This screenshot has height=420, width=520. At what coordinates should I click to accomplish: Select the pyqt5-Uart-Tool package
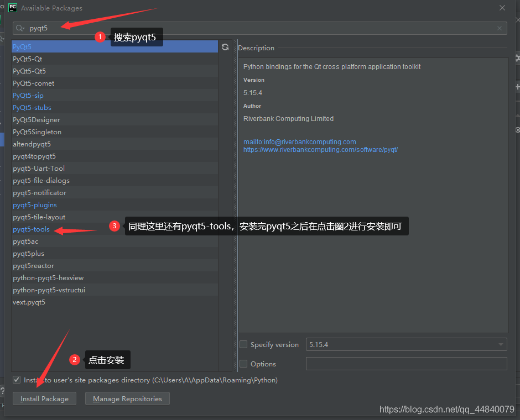point(115,168)
